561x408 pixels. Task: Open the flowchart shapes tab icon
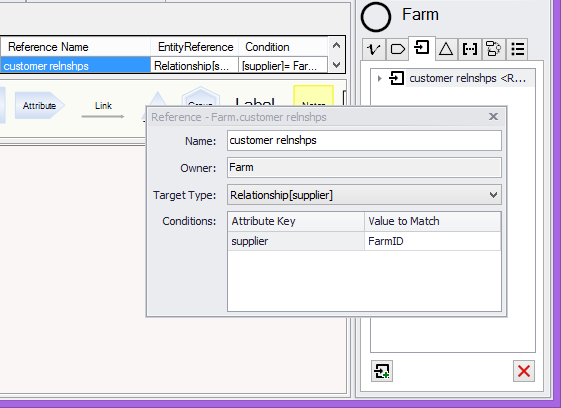pos(494,49)
